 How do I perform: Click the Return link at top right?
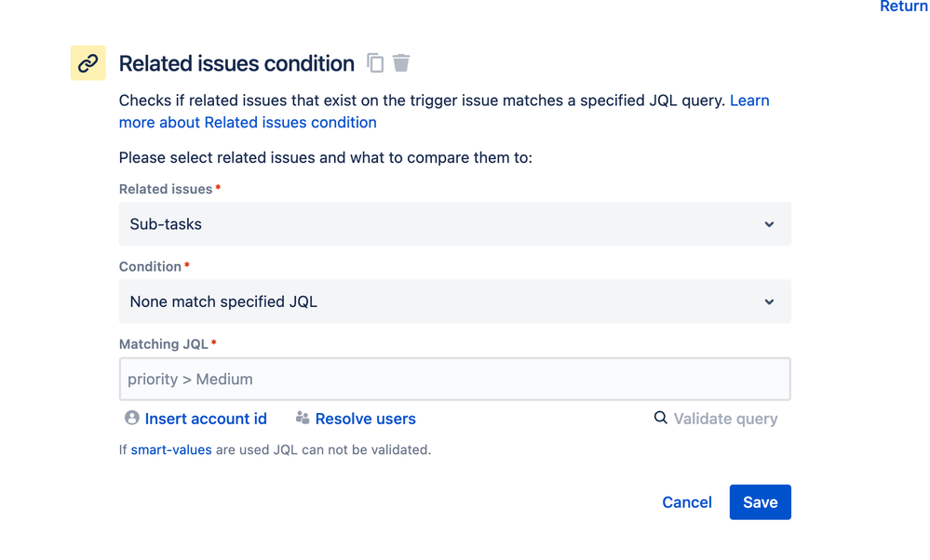(x=903, y=7)
